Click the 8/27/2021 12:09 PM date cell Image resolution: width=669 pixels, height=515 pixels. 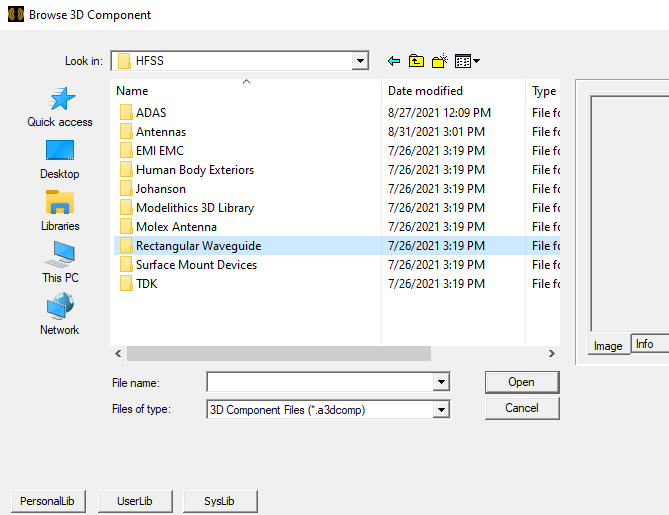pos(439,113)
